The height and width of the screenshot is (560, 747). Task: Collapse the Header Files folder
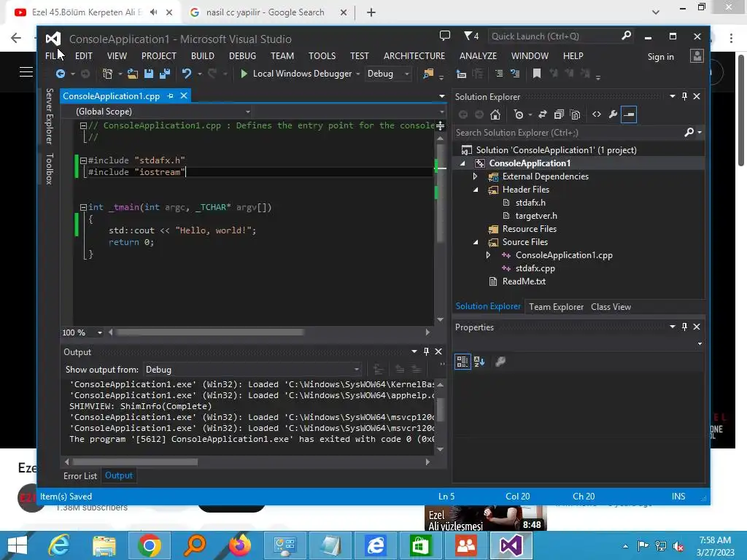475,190
